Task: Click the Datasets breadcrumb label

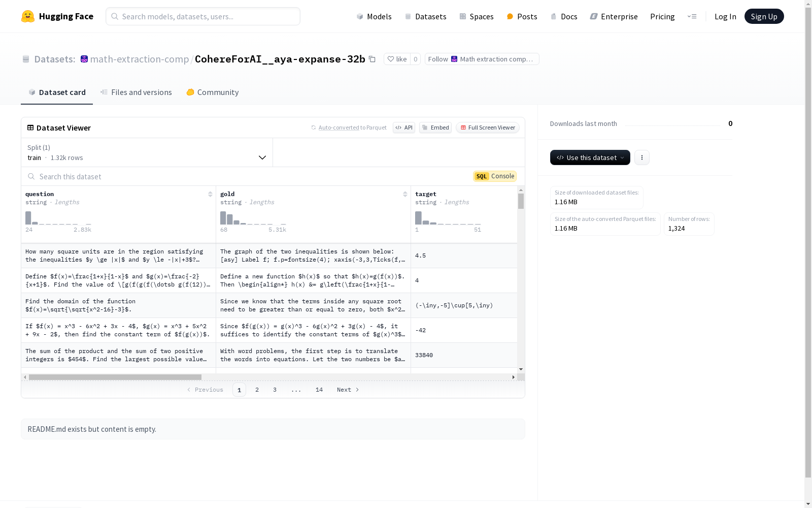Action: pyautogui.click(x=55, y=59)
